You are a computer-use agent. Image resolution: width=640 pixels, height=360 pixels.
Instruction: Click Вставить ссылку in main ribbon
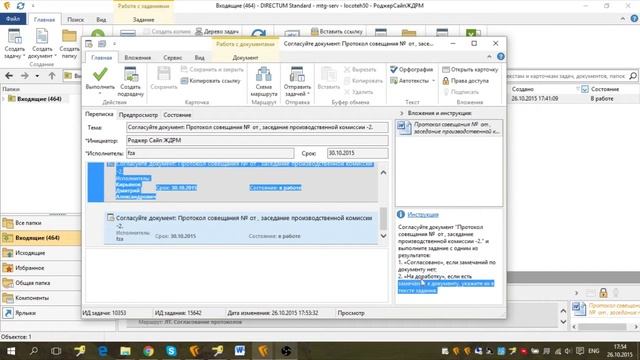click(337, 31)
